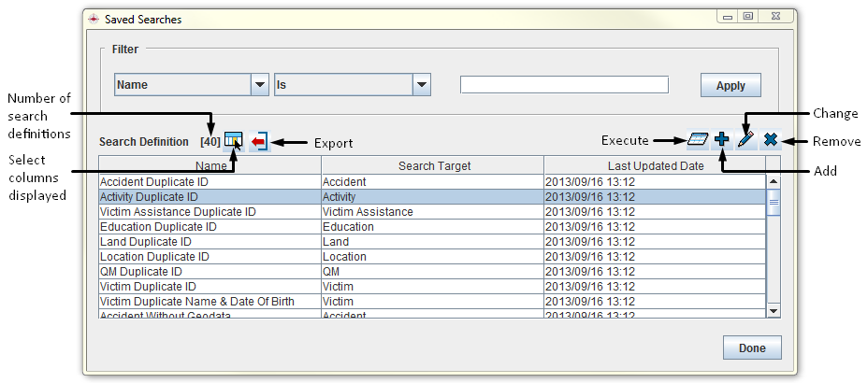Select the Accident Duplicate ID row

[x=210, y=182]
